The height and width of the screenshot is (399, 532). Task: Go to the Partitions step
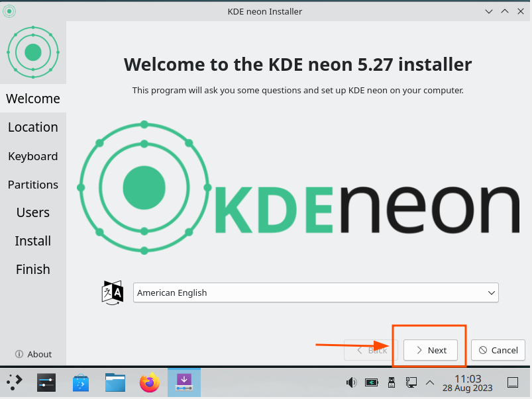33,185
